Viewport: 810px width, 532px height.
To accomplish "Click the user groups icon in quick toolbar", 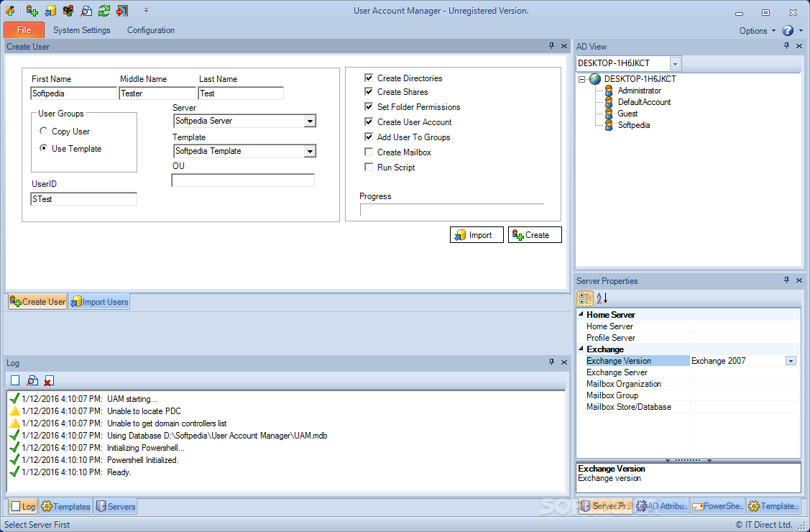I will (68, 11).
